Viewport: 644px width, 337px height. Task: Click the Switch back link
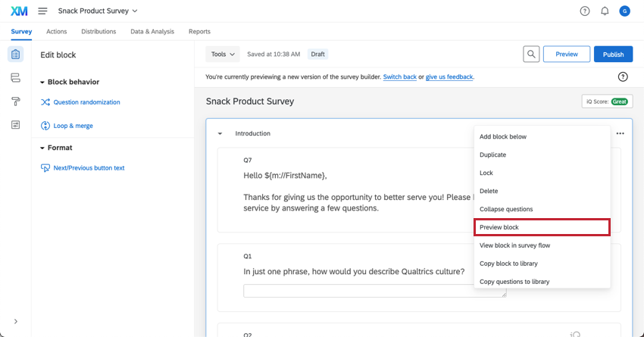point(399,77)
